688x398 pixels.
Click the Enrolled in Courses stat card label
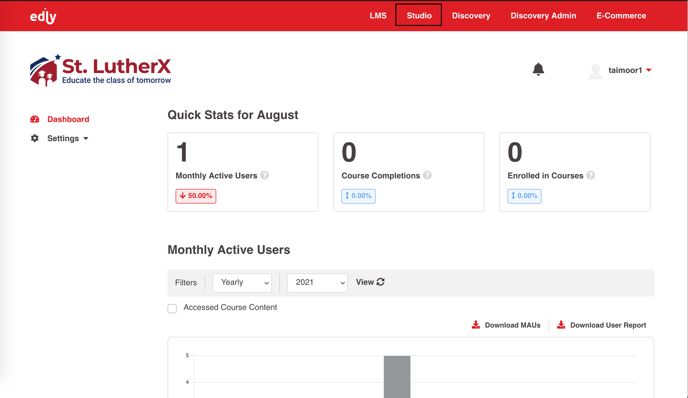point(545,176)
